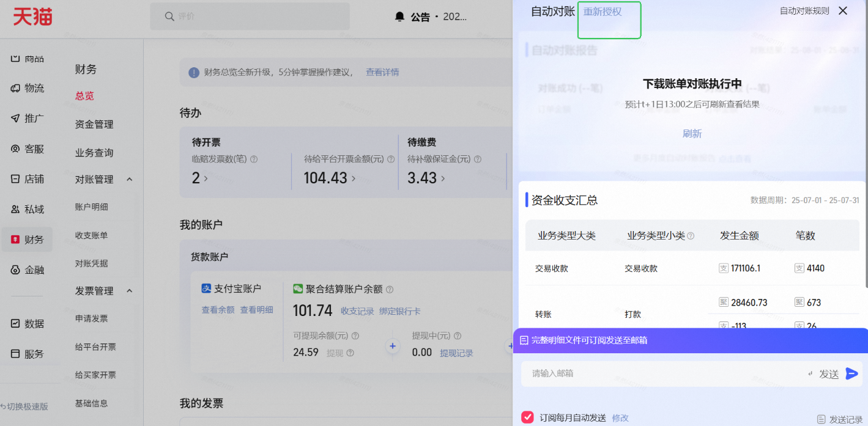The width and height of the screenshot is (868, 426).
Task: Click the info icon in upgrade notice
Action: coord(194,73)
